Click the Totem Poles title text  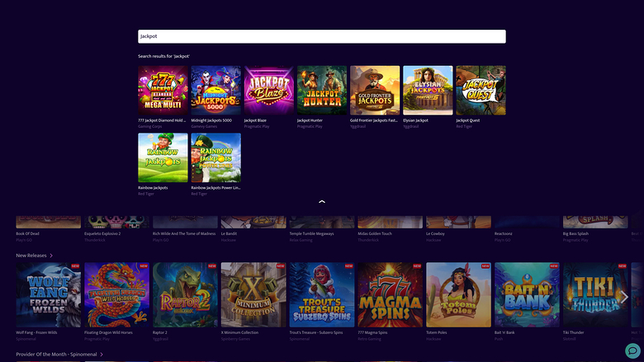436,332
